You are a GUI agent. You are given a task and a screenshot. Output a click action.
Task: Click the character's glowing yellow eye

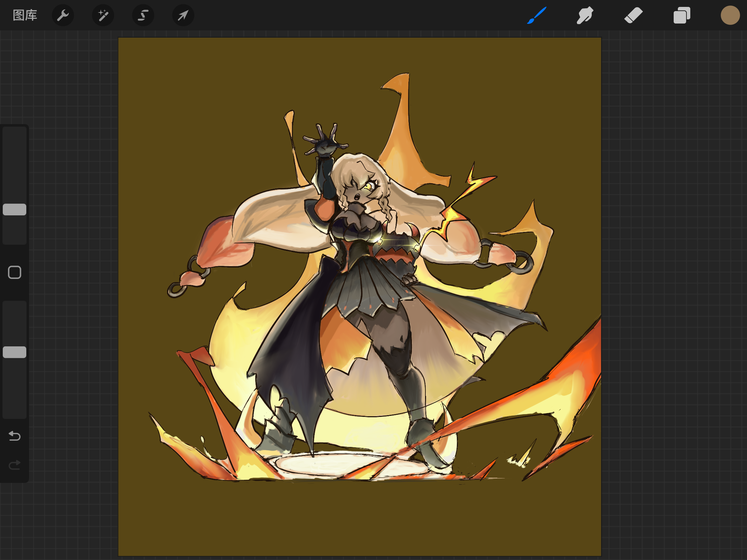[x=369, y=187]
